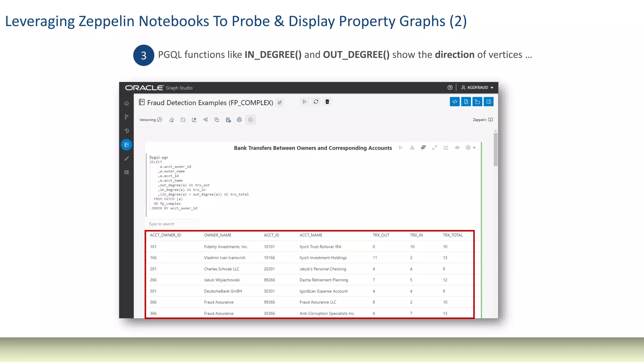Select Ilyich Trust Rollover IRA cell
Image resolution: width=644 pixels, height=362 pixels.
320,247
